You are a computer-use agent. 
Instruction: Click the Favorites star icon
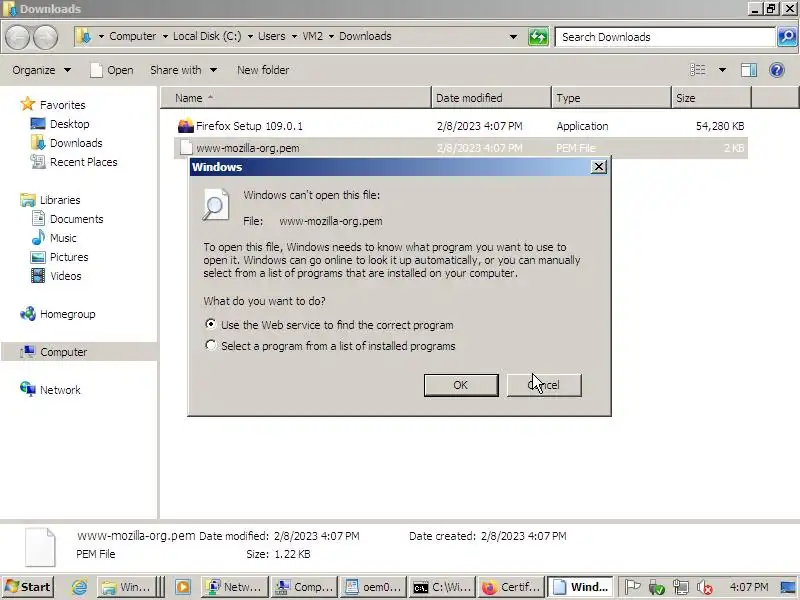tap(28, 105)
